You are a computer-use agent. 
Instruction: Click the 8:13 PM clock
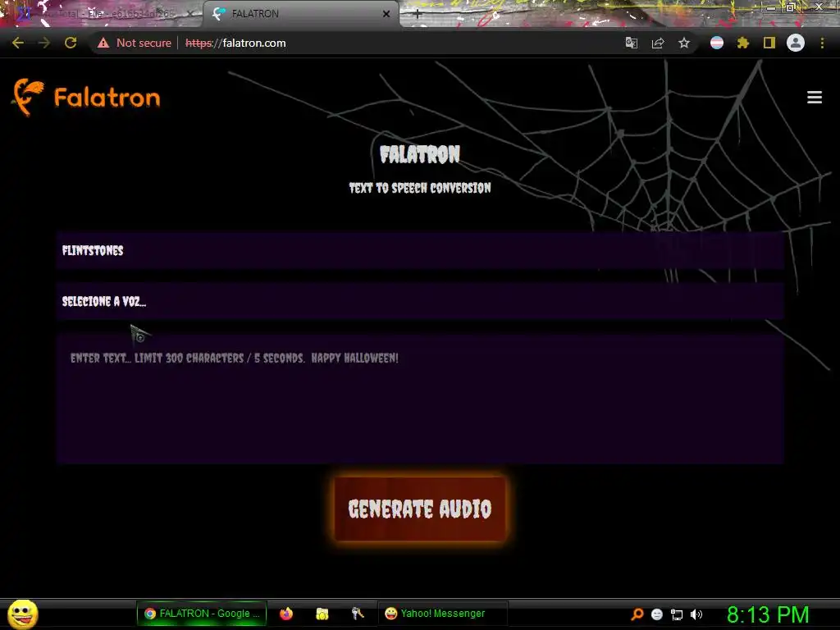(x=768, y=614)
